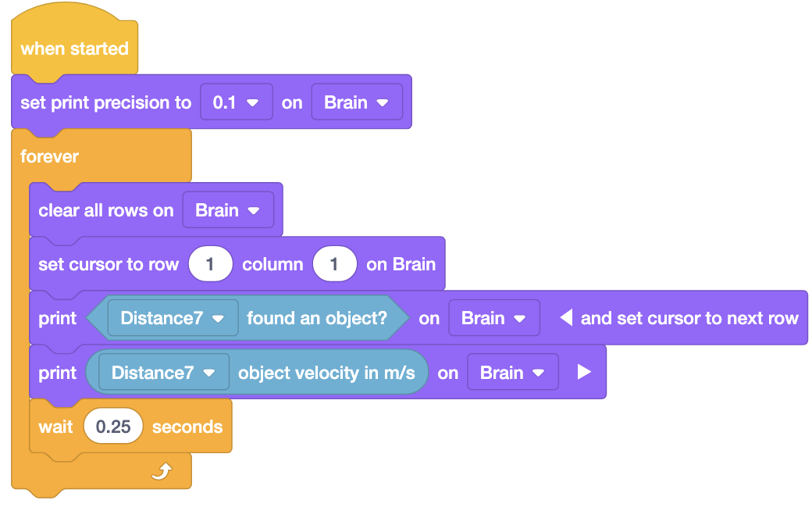Edit the 0.25 value in wait block
Viewport: 812px width, 511px height.
pos(113,427)
